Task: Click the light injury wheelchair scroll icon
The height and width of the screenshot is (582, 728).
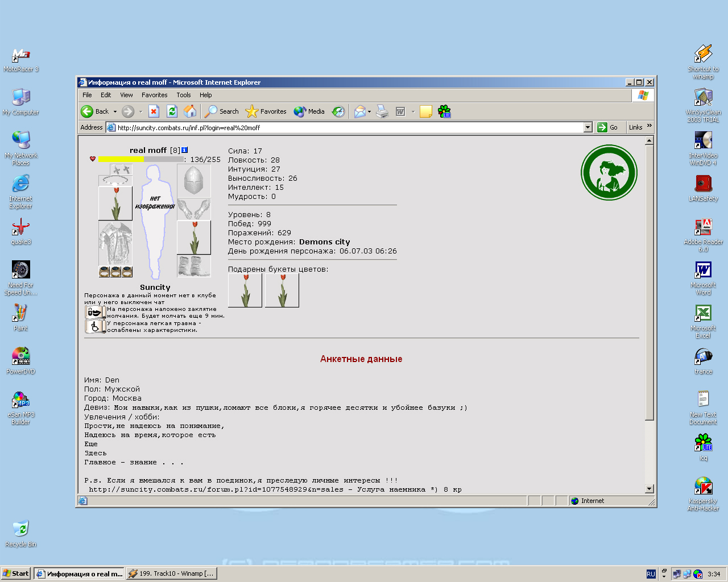Action: click(95, 326)
